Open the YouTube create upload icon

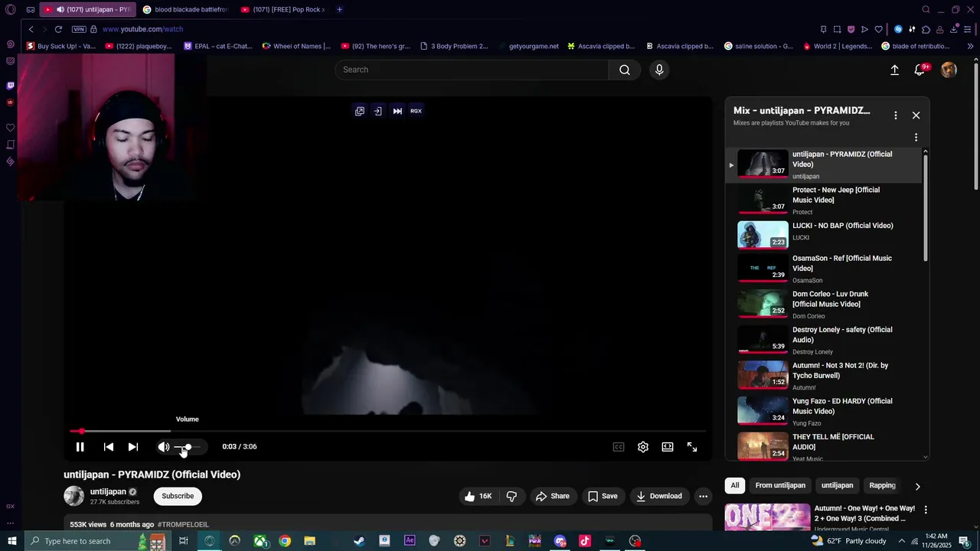(894, 70)
